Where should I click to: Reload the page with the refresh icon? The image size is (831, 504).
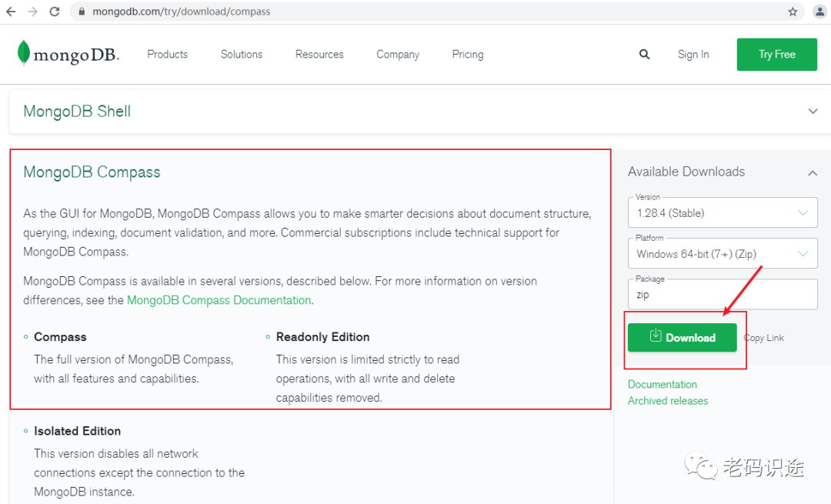(55, 11)
